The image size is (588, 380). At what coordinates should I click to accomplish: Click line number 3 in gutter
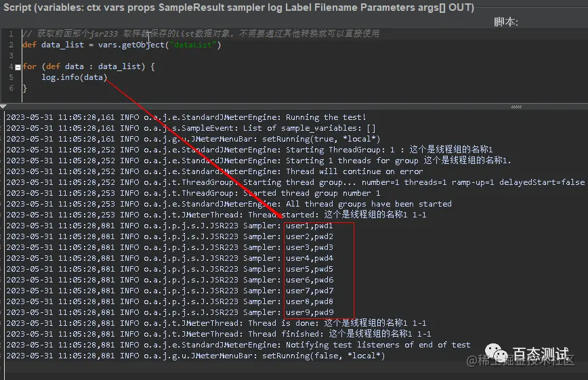pyautogui.click(x=11, y=56)
